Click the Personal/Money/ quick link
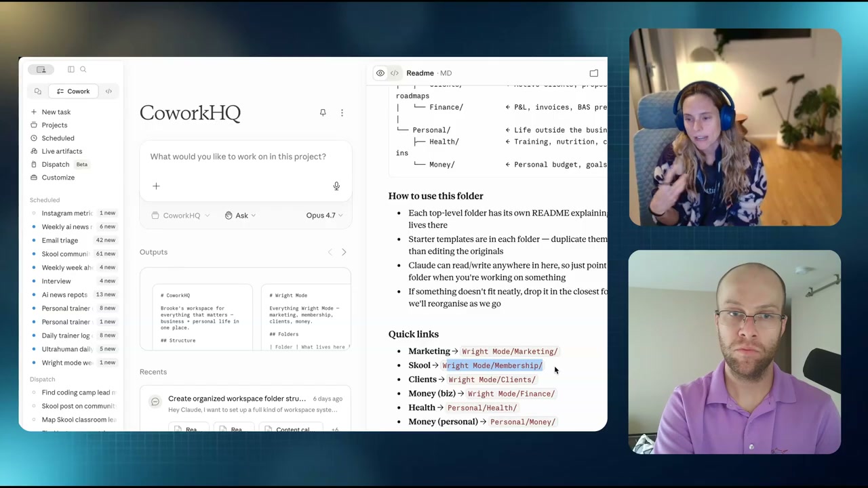Screen dimensions: 868x488 [523, 422]
